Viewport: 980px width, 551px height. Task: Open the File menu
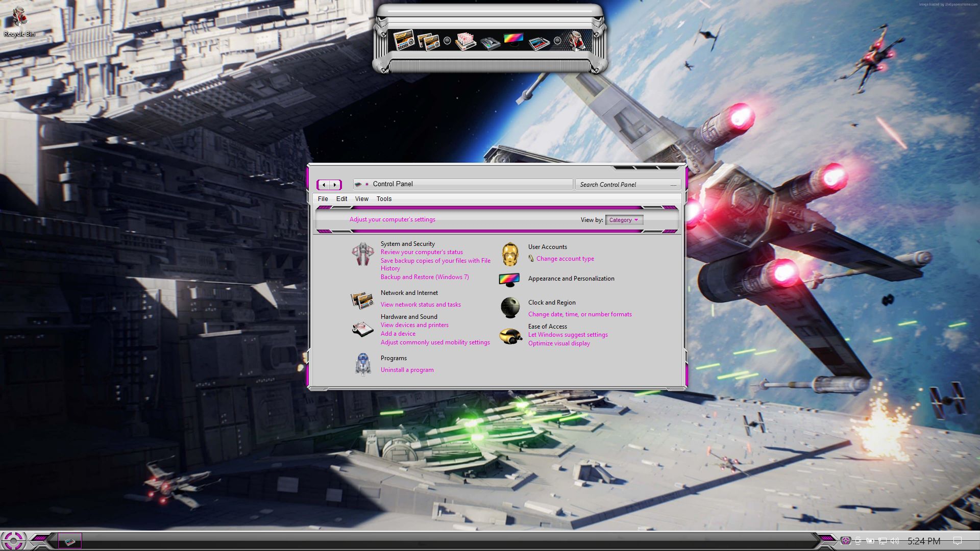click(x=323, y=199)
